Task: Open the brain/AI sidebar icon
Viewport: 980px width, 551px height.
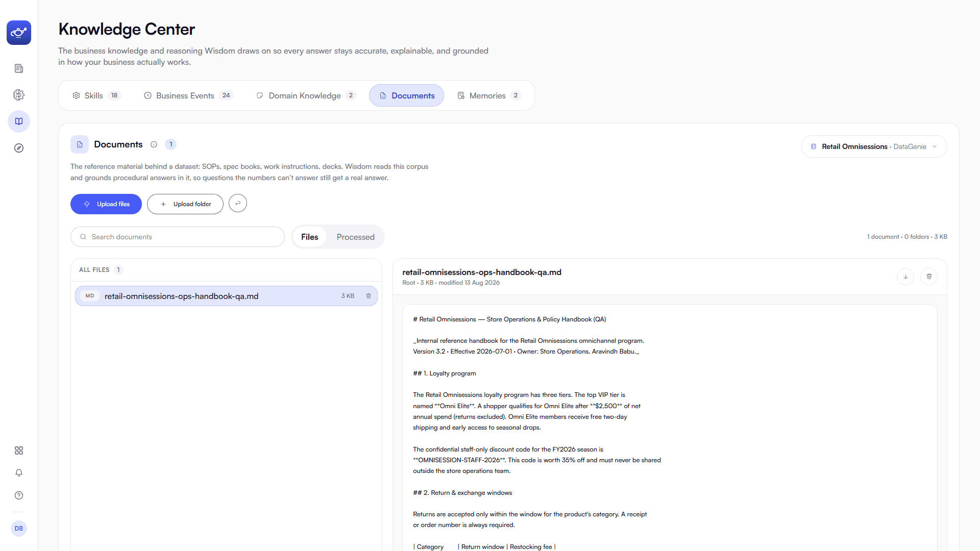Action: [19, 95]
